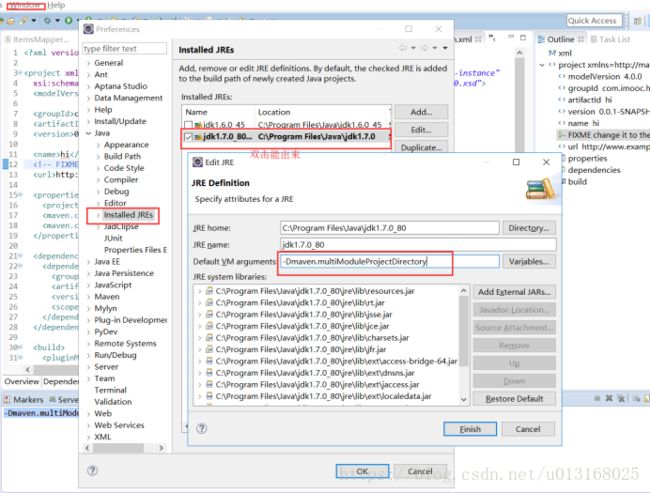Switch to the Outline tab

pyautogui.click(x=560, y=39)
